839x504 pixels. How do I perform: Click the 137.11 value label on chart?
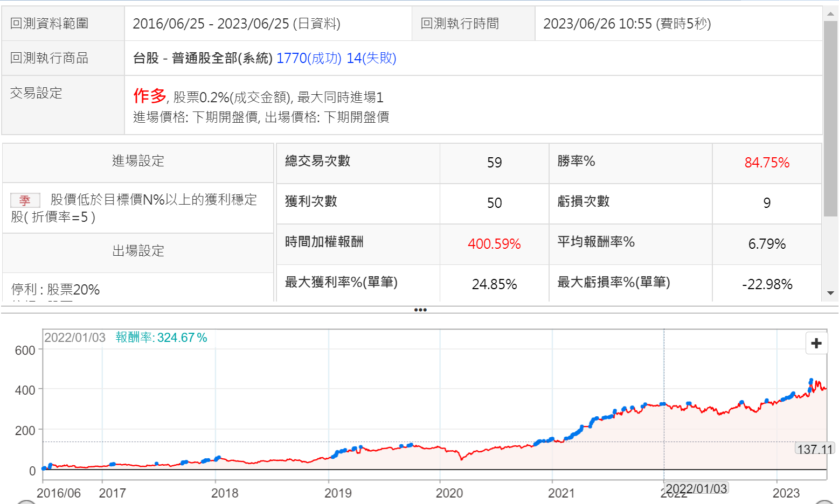coord(814,449)
